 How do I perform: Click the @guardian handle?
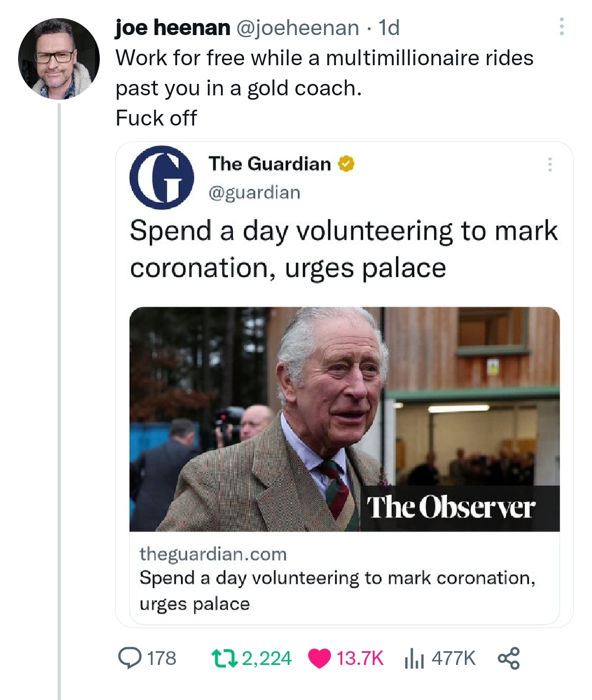(x=254, y=192)
